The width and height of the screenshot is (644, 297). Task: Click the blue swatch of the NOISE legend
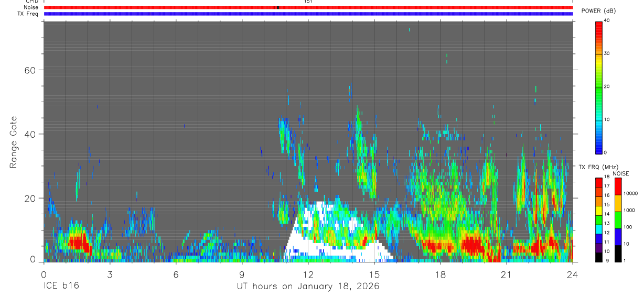point(618,237)
